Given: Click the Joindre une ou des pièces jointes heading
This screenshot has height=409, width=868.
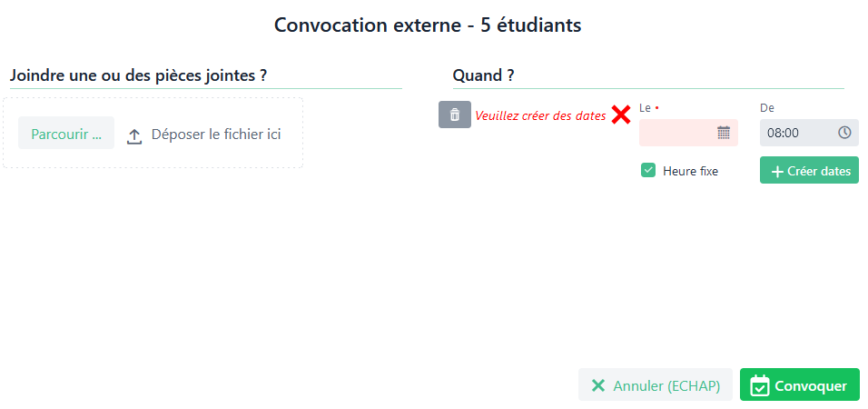Looking at the screenshot, I should [x=138, y=75].
